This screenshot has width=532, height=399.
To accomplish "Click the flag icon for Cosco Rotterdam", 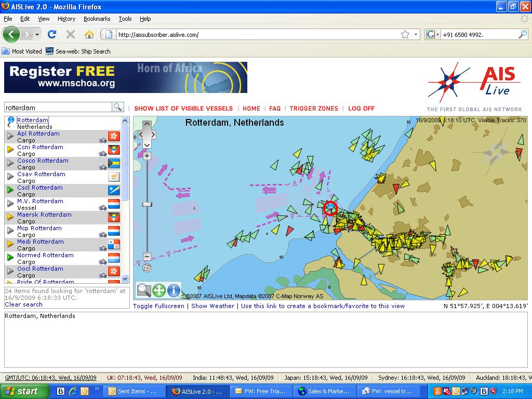I will click(x=114, y=163).
